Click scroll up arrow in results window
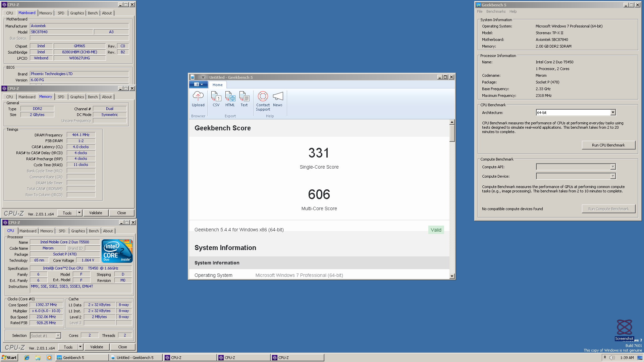Screen dimensions: 644x362 coord(452,122)
